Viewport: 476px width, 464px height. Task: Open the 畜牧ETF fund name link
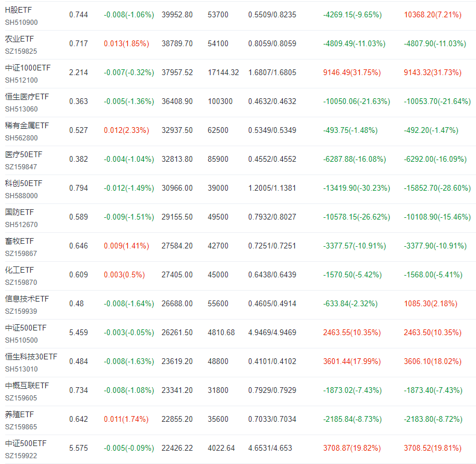pyautogui.click(x=20, y=241)
